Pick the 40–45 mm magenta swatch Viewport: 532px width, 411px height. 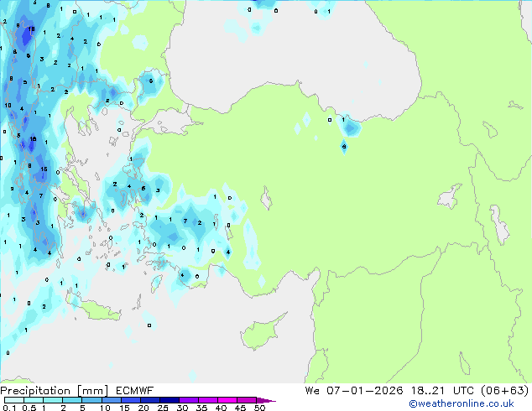227,400
